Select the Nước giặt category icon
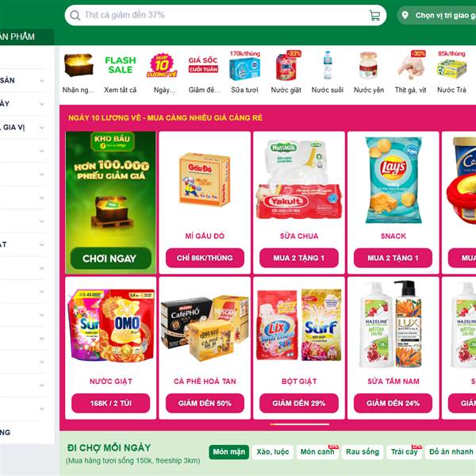476x476 pixels. [x=286, y=66]
